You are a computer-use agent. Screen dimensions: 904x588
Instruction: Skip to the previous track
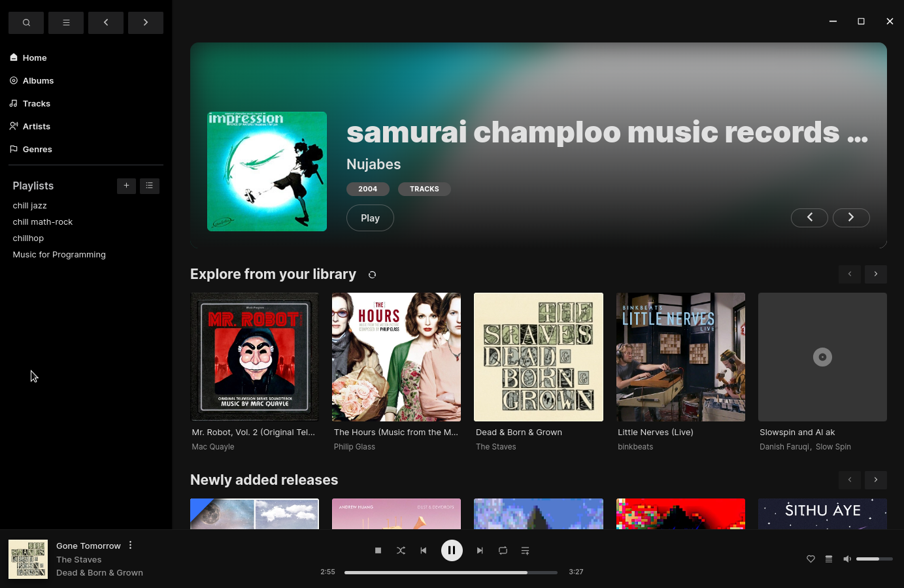(424, 551)
